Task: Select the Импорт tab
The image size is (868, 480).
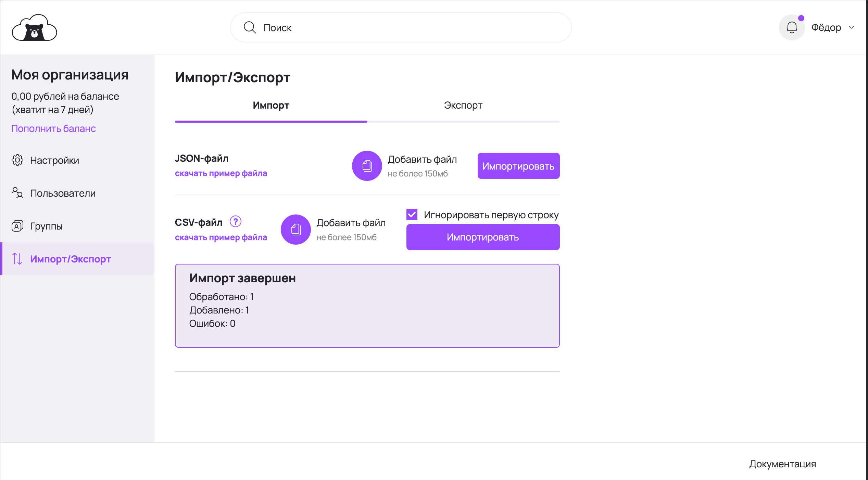Action: click(x=271, y=106)
